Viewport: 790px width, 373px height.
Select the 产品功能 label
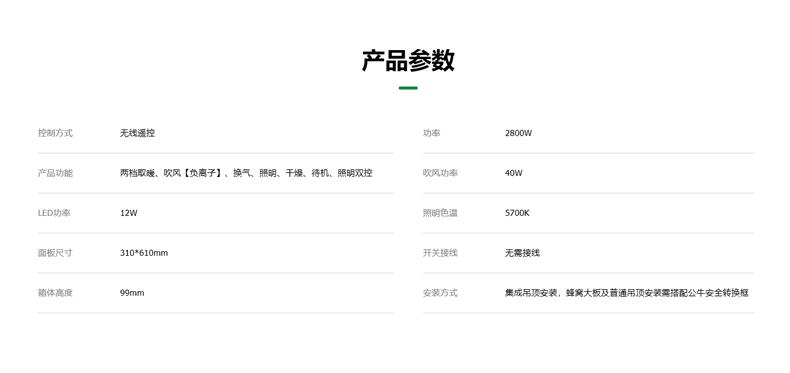(x=55, y=173)
